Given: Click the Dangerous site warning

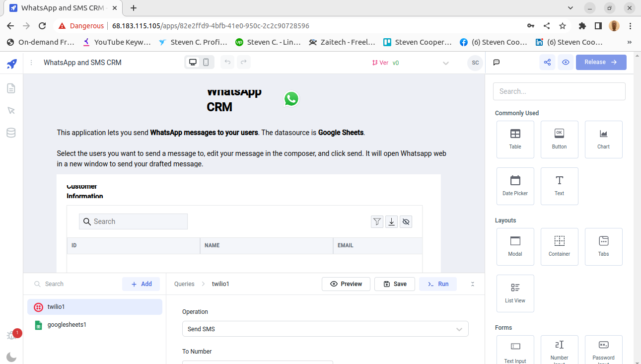Looking at the screenshot, I should click(x=81, y=26).
